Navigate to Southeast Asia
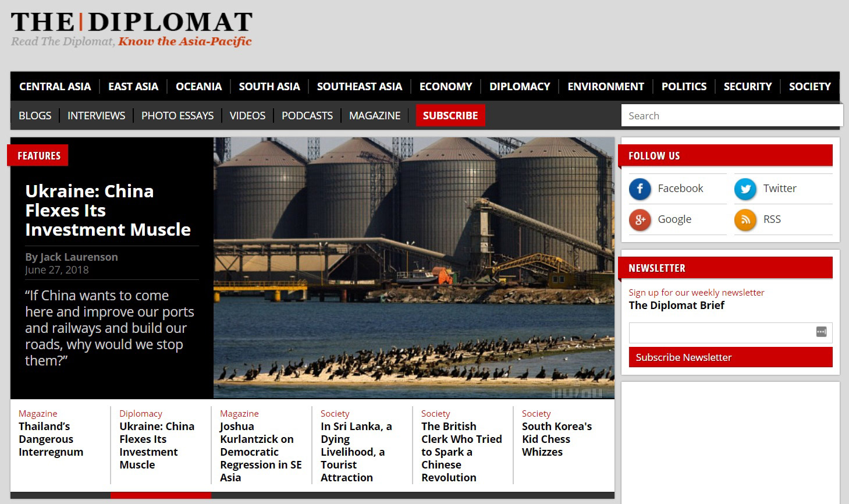The image size is (849, 504). coord(360,86)
